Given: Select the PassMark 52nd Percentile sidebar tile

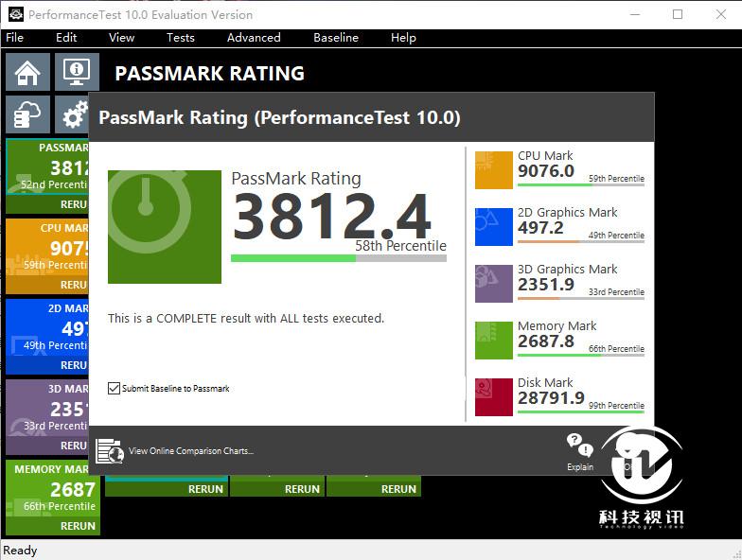Looking at the screenshot, I should pos(47,166).
